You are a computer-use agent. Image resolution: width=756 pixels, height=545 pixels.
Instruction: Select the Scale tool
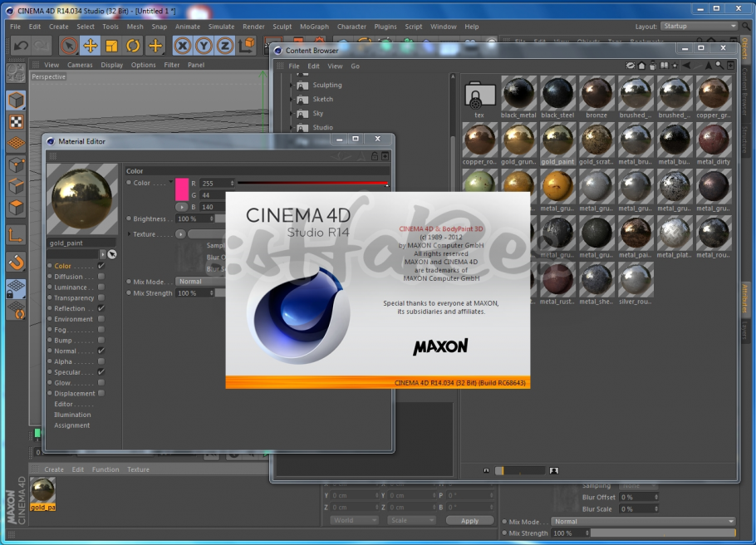point(111,46)
